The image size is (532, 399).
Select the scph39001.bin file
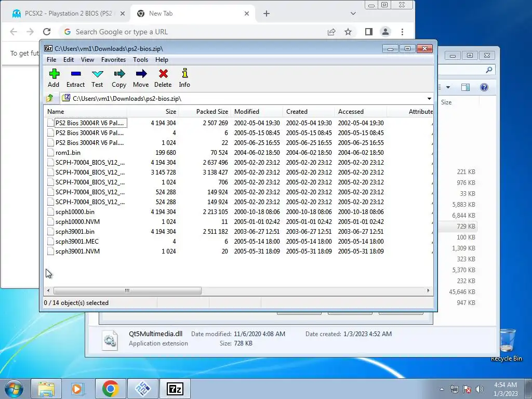[75, 231]
